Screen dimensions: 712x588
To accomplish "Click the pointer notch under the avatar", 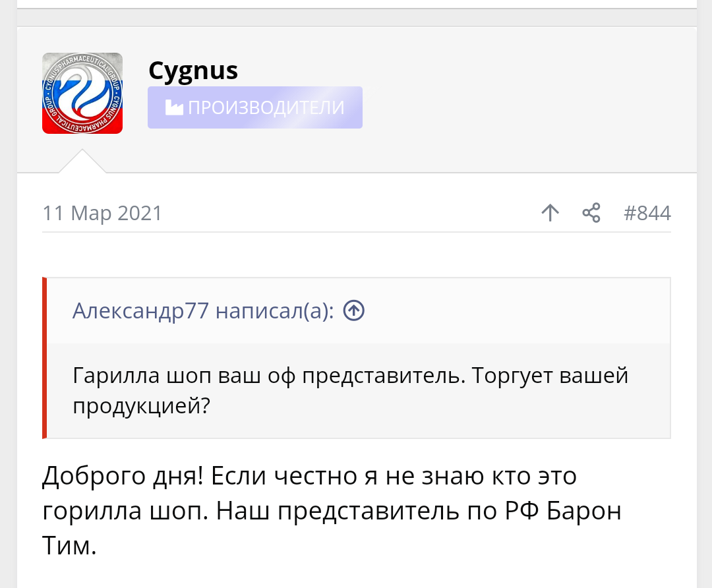I will [82, 162].
